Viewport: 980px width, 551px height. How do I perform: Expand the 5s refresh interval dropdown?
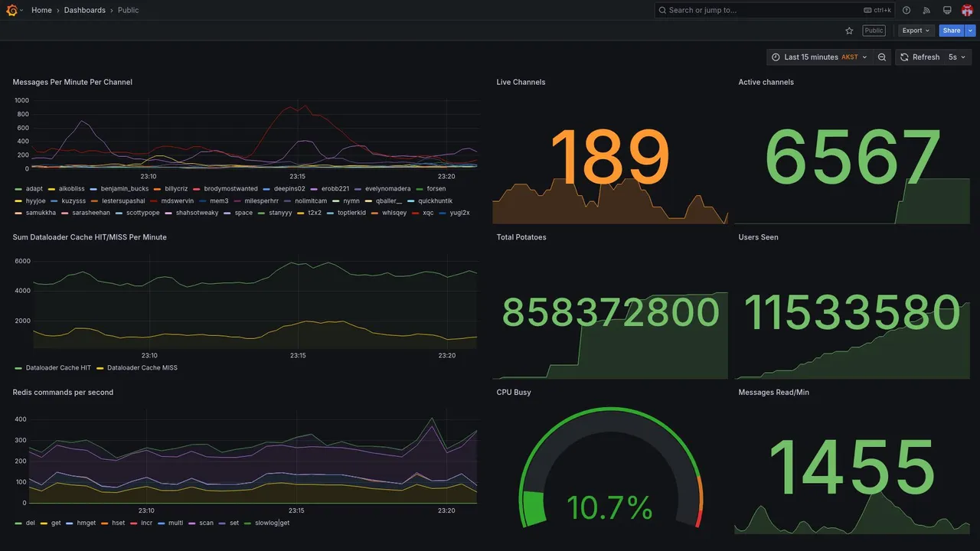pyautogui.click(x=958, y=57)
